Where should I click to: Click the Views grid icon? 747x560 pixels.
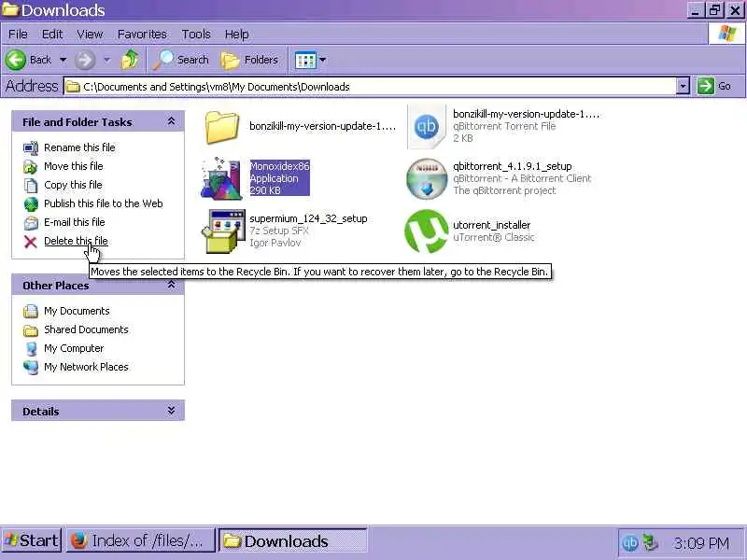305,60
